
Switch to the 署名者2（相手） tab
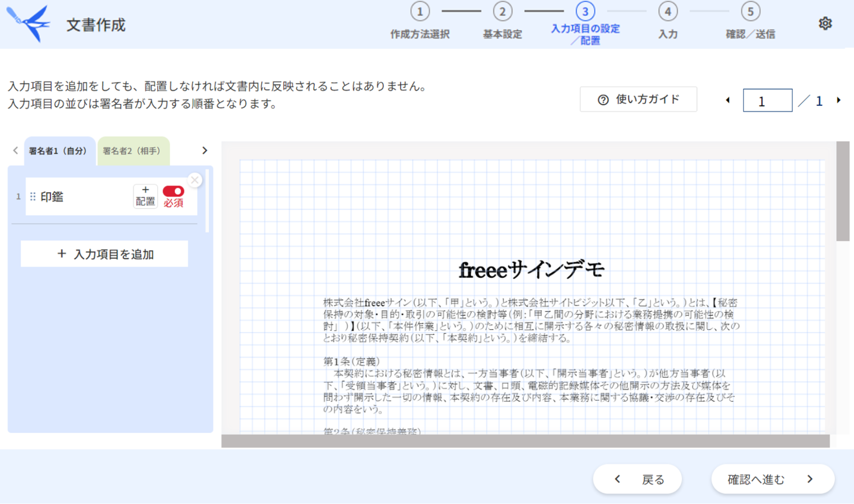click(133, 151)
